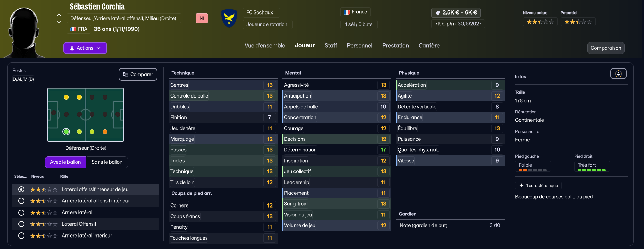Click the France flag nationality icon
This screenshot has width=644, height=249.
coord(347,12)
